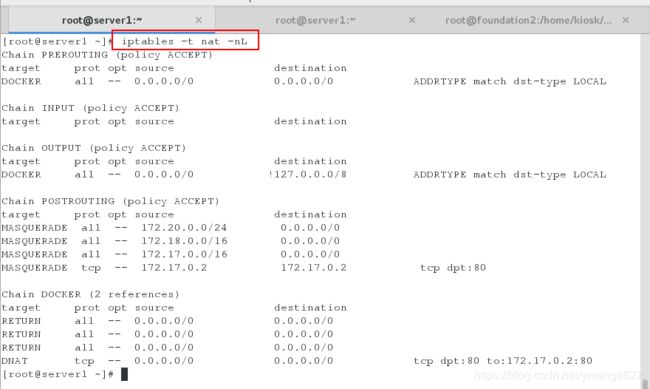
Task: Click the '!127.0.0.0/8' destination value
Action: pos(308,175)
